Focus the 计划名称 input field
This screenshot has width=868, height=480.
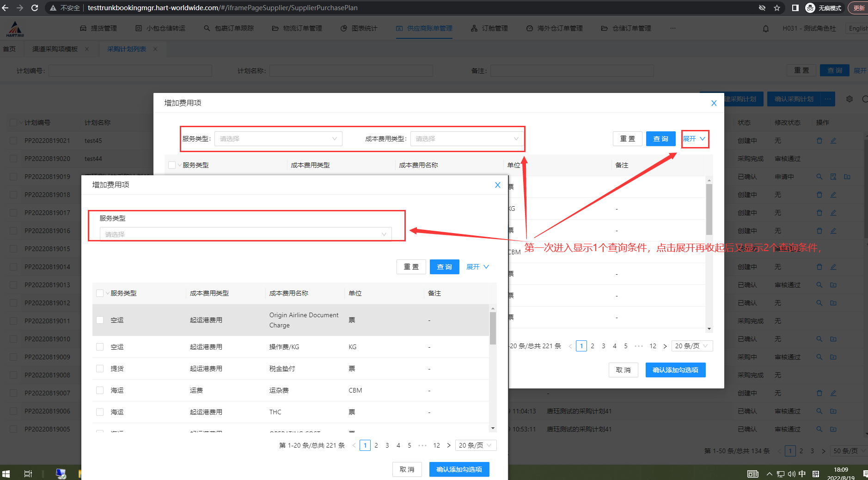tap(351, 71)
